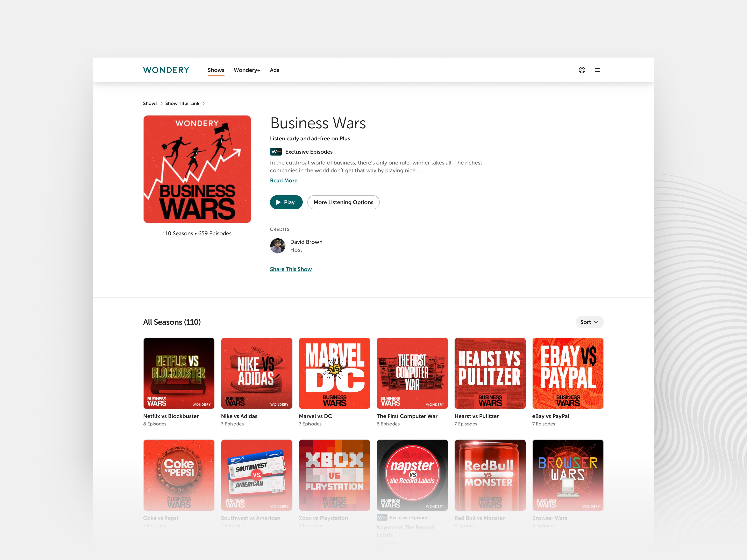Click the chevron after Show Title Link
The height and width of the screenshot is (560, 747).
tap(204, 103)
